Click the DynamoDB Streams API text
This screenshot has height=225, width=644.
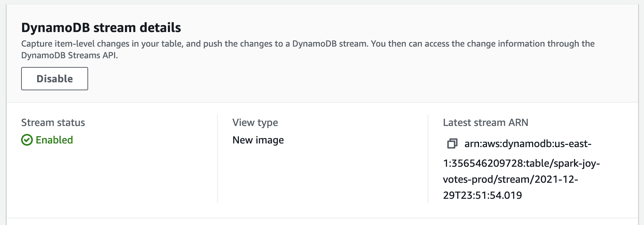coord(70,55)
